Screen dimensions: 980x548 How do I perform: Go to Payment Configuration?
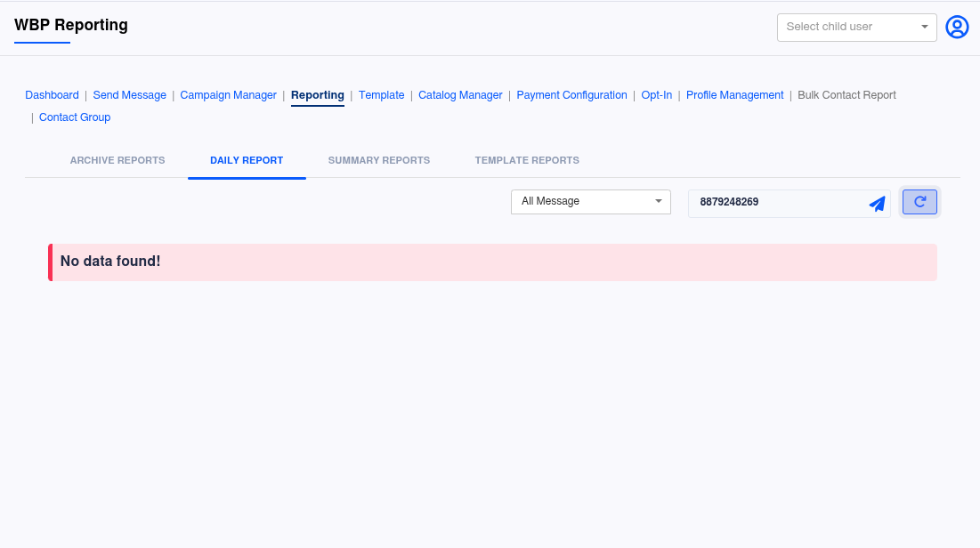click(571, 95)
